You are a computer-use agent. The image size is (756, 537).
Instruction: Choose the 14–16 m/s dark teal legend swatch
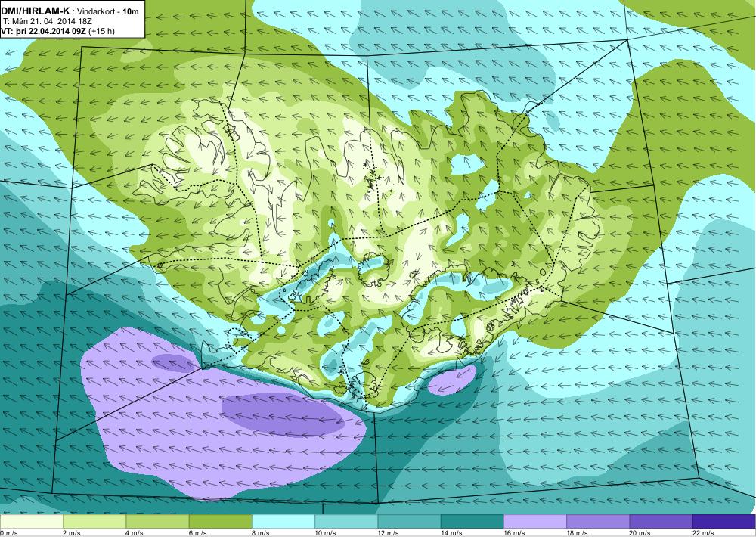pos(472,522)
